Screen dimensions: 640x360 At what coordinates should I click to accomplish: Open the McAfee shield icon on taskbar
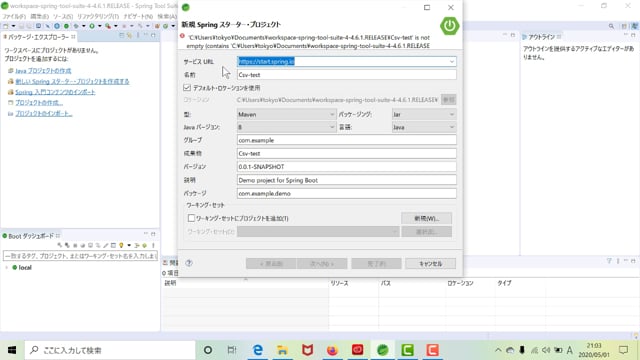pos(307,350)
